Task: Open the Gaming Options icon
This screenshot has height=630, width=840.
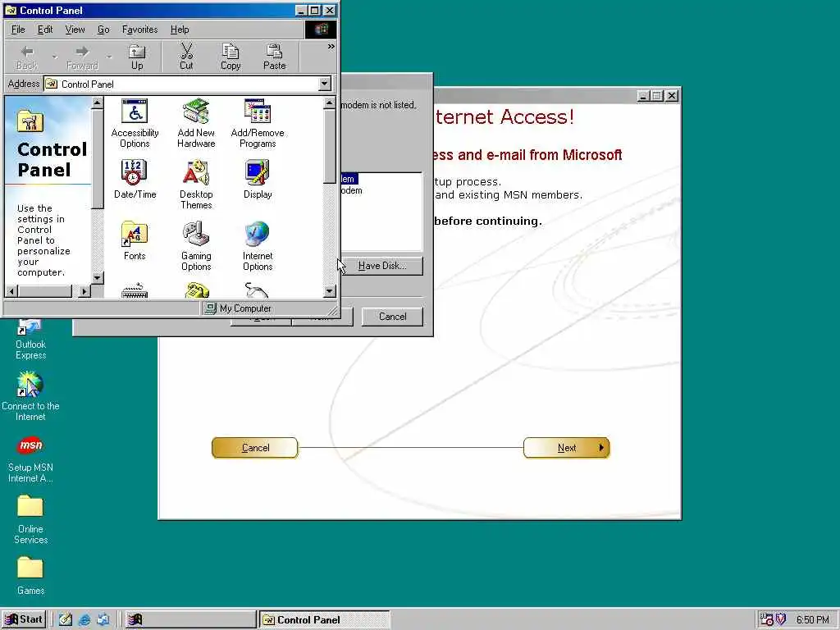Action: 196,246
